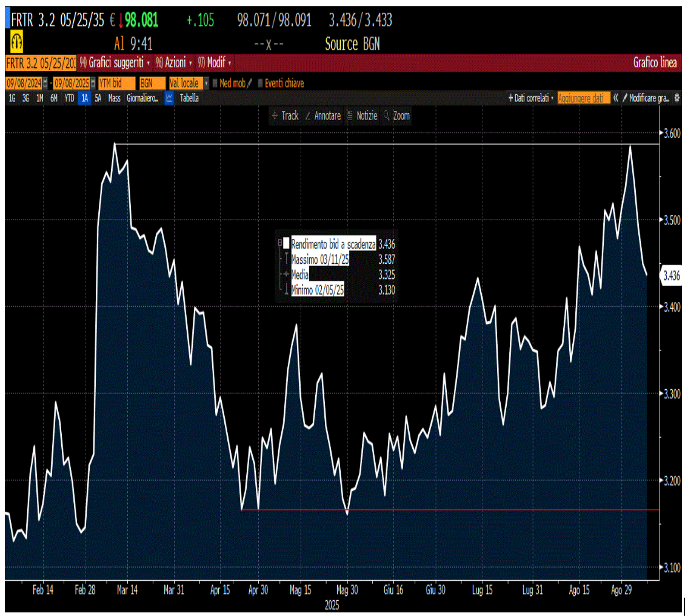
Task: Expand the Val locale dropdown
Action: (x=206, y=83)
